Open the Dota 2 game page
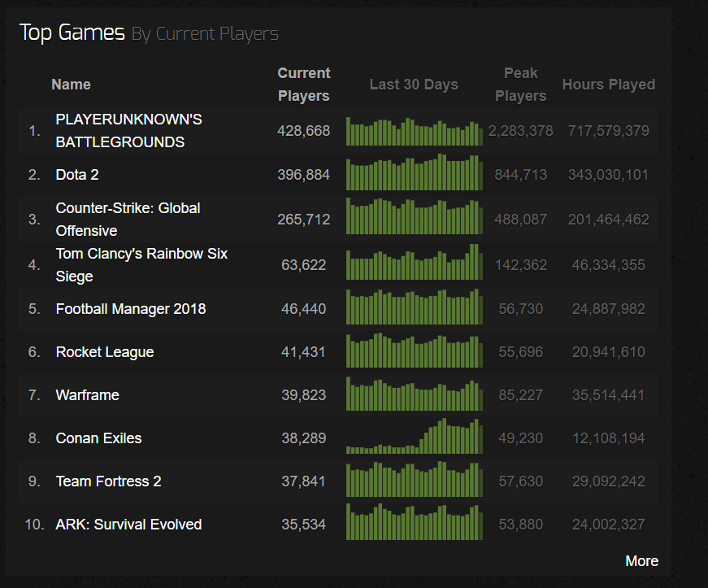The image size is (708, 588). click(77, 175)
